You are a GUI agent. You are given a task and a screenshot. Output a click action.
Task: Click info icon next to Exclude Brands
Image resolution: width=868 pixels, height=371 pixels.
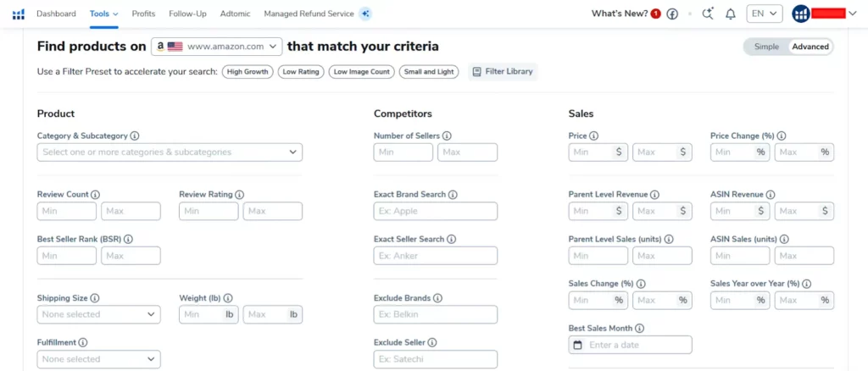[438, 298]
